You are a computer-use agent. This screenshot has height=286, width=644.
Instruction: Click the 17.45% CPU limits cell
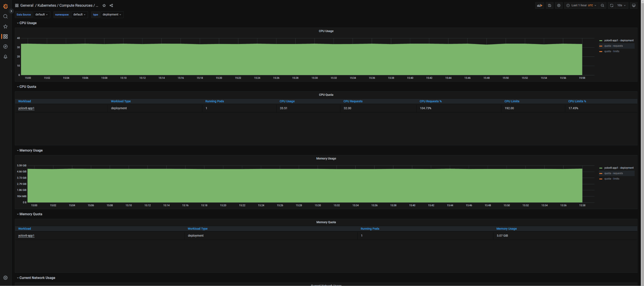click(x=601, y=108)
